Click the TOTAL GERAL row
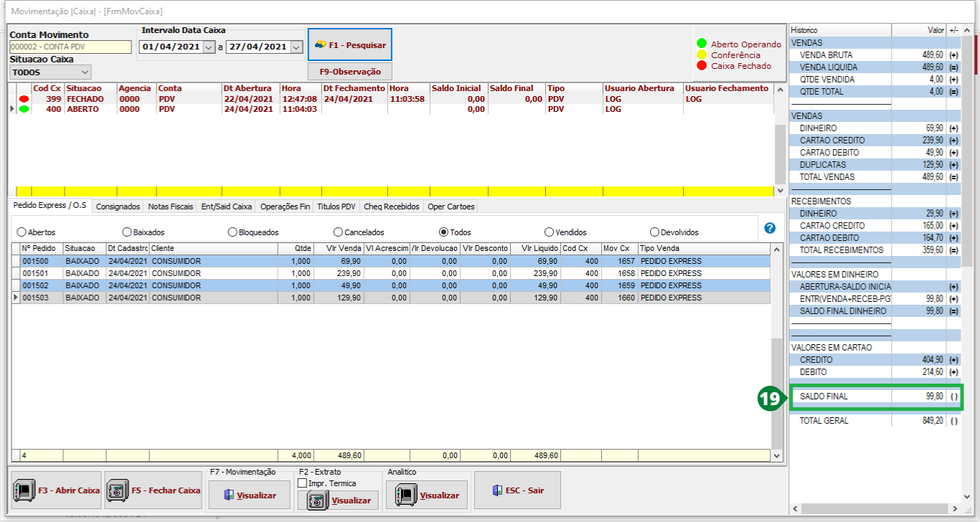The height and width of the screenshot is (522, 980). click(875, 421)
